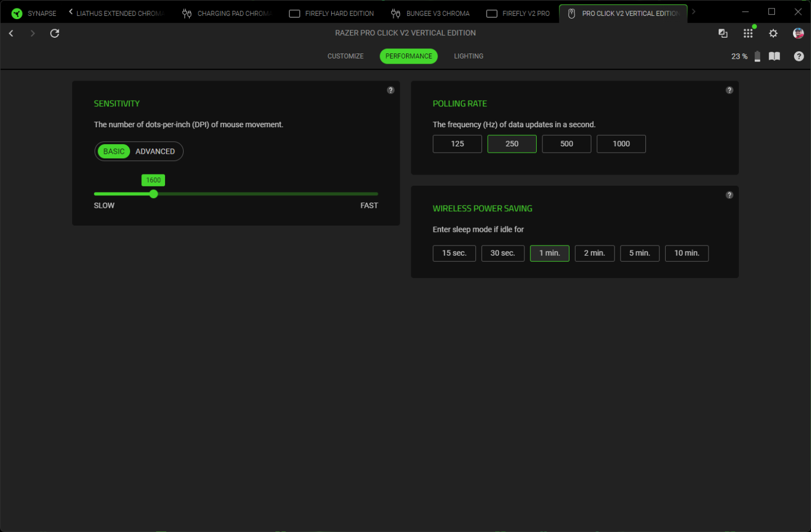Switch sensitivity mode to Basic
The image size is (811, 532).
click(114, 151)
